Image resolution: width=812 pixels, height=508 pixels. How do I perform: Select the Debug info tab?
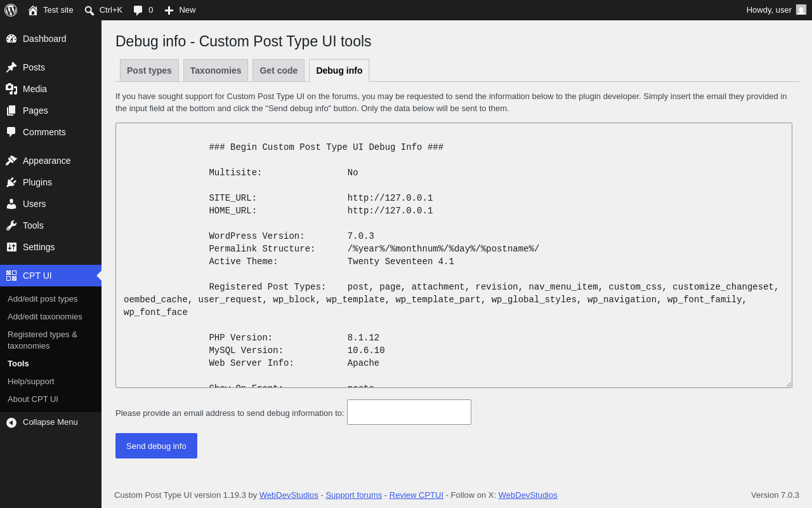[339, 70]
